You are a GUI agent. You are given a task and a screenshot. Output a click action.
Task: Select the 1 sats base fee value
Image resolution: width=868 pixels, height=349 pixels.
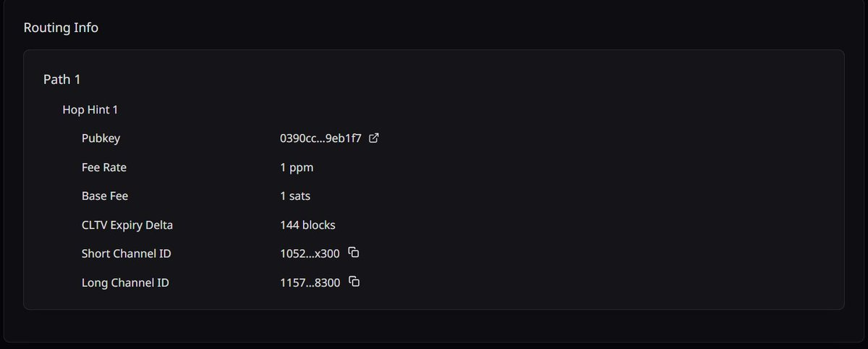point(295,195)
